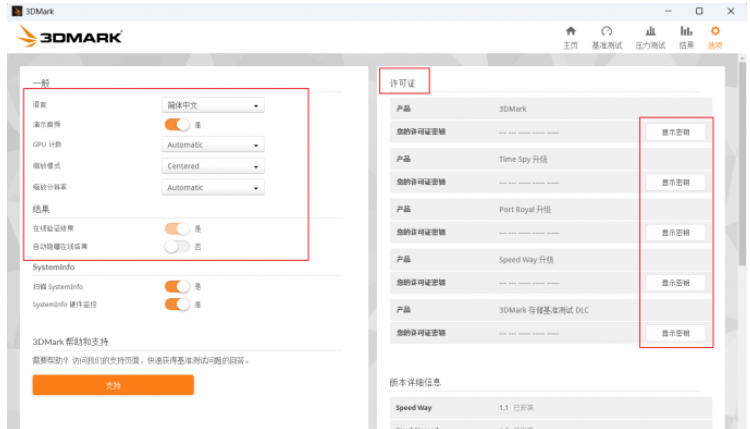
Task: Click the orange Support (支持) button
Action: [113, 385]
